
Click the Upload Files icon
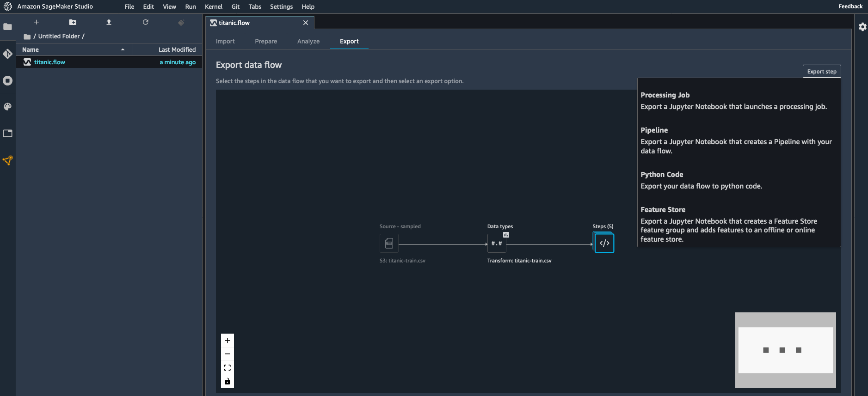[x=109, y=22]
